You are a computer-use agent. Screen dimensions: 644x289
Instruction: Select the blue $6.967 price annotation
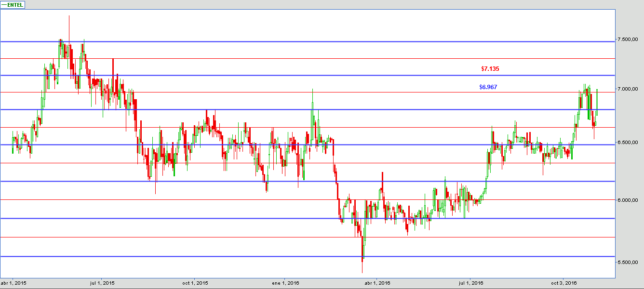click(x=488, y=87)
